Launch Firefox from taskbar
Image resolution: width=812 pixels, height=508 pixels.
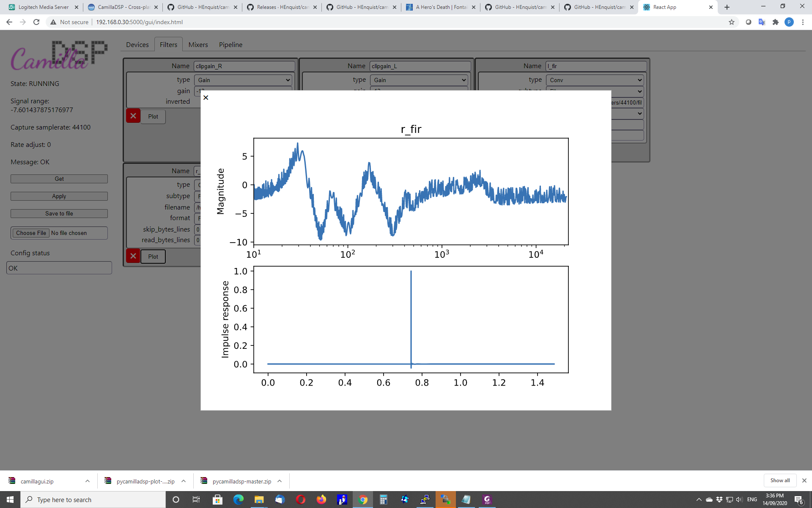pyautogui.click(x=321, y=500)
